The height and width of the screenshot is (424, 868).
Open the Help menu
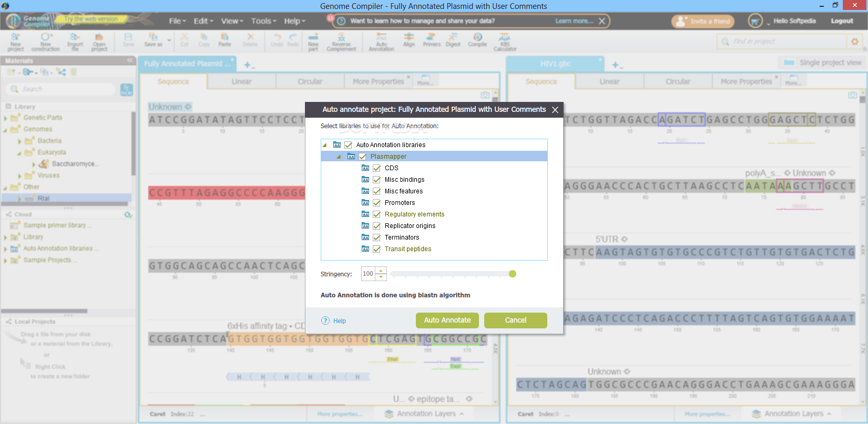click(294, 21)
